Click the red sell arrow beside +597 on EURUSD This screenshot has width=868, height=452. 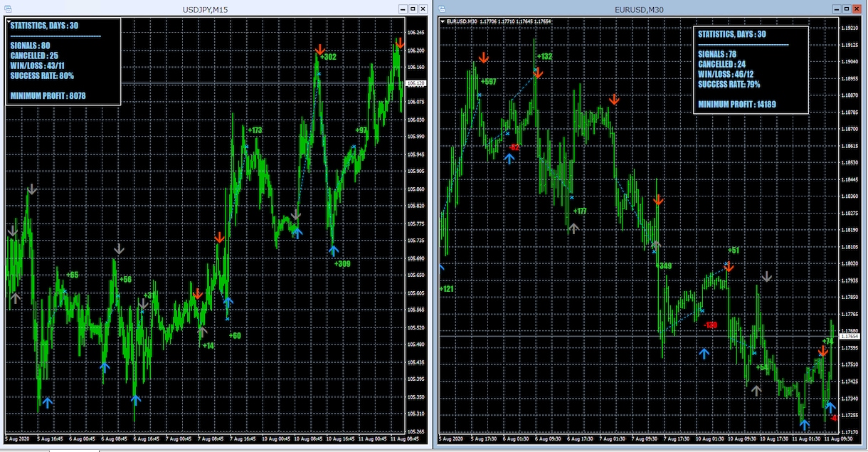tap(484, 58)
